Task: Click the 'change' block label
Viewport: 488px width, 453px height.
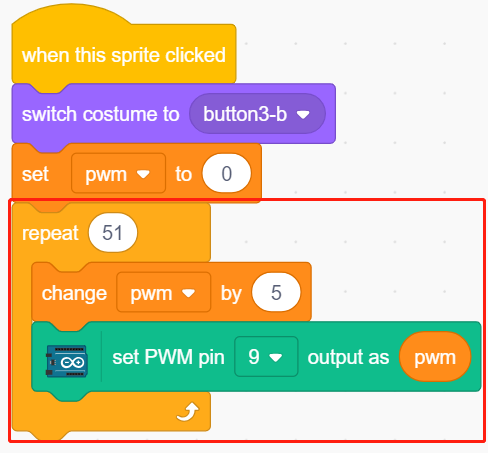Action: (74, 293)
